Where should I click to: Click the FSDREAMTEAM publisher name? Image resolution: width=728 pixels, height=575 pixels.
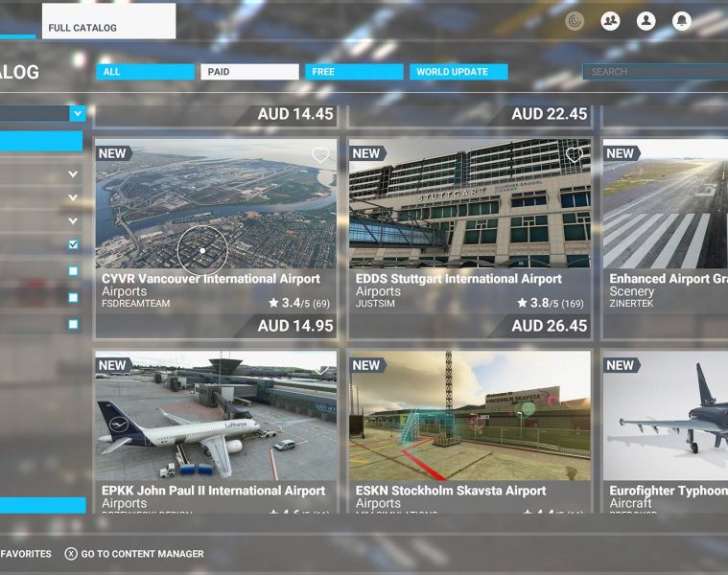point(136,303)
